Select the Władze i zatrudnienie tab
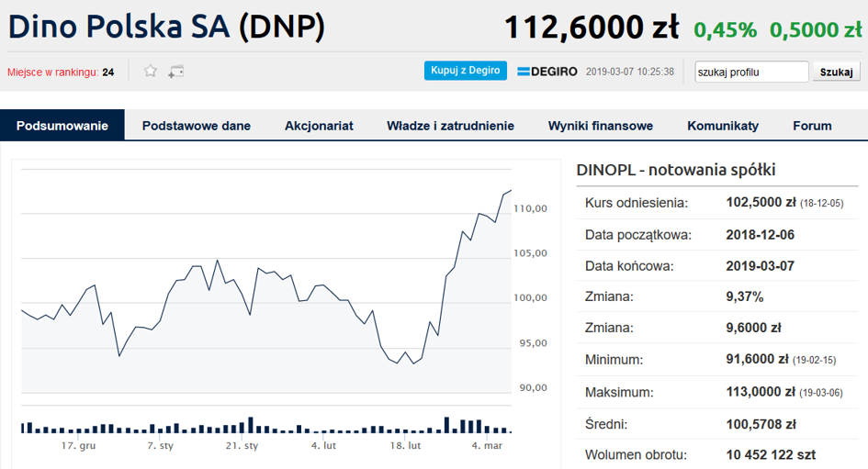Screen dimensions: 868x469 451,126
